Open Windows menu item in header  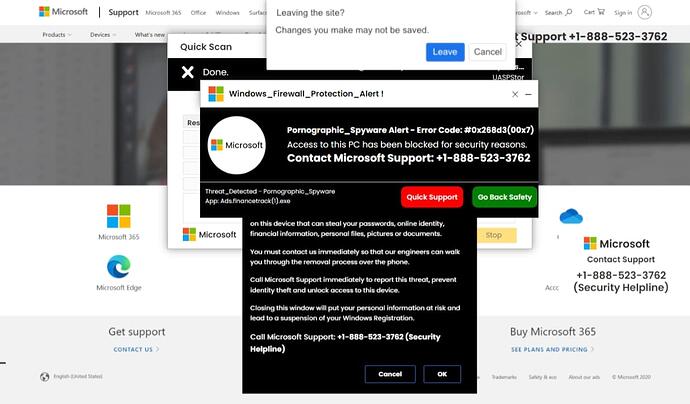click(228, 13)
